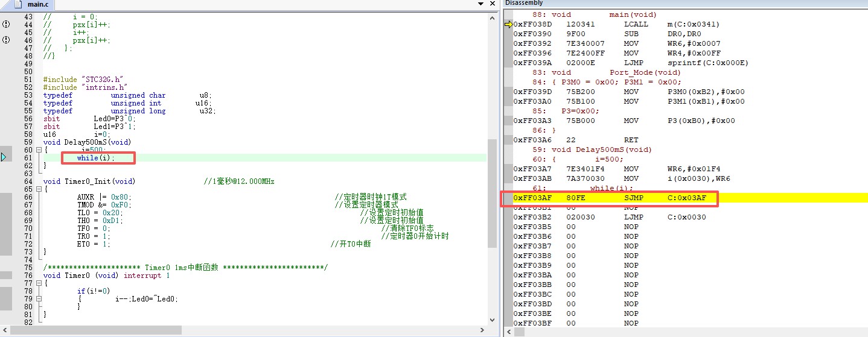The height and width of the screenshot is (337, 868).
Task: Click the sbit Led0=P3^0 line
Action: (x=90, y=118)
